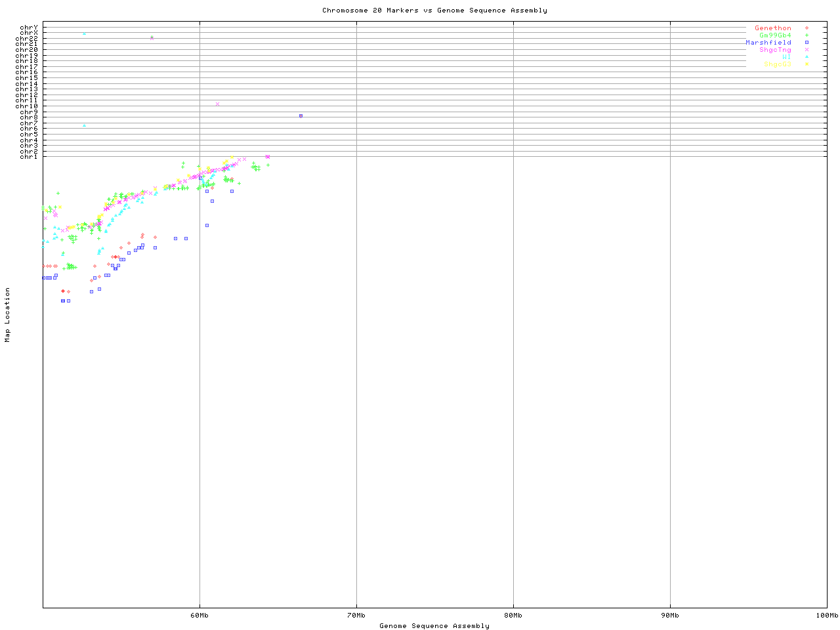Screen dimensions: 840x630
Task: Click the chr1 y-axis label
Action: [29, 156]
